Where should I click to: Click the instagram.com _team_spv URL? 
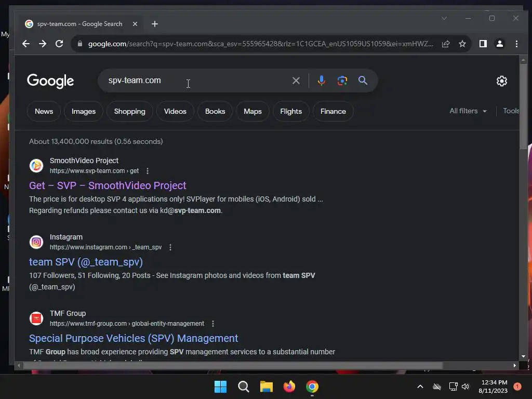click(x=105, y=247)
